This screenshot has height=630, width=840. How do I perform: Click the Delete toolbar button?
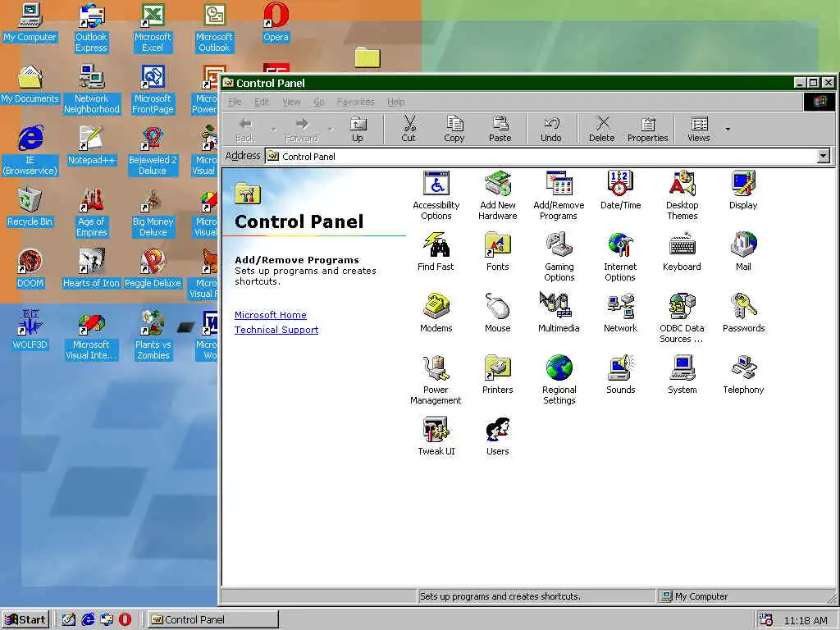pyautogui.click(x=601, y=129)
